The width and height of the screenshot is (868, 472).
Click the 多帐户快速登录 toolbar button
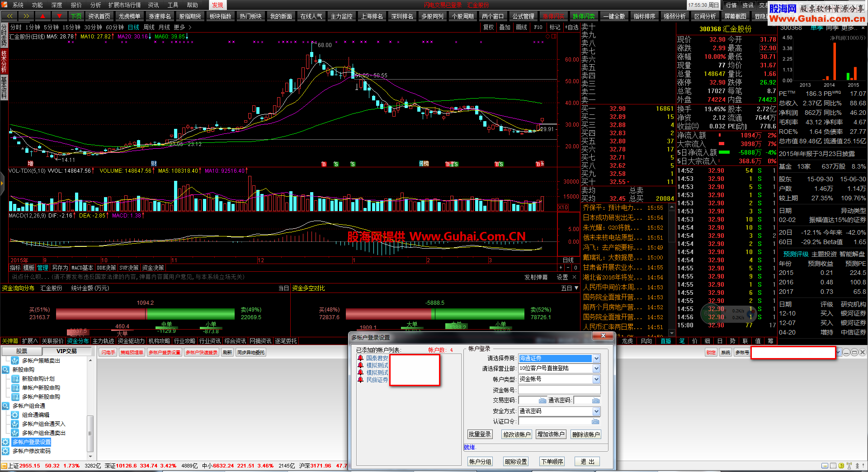202,352
